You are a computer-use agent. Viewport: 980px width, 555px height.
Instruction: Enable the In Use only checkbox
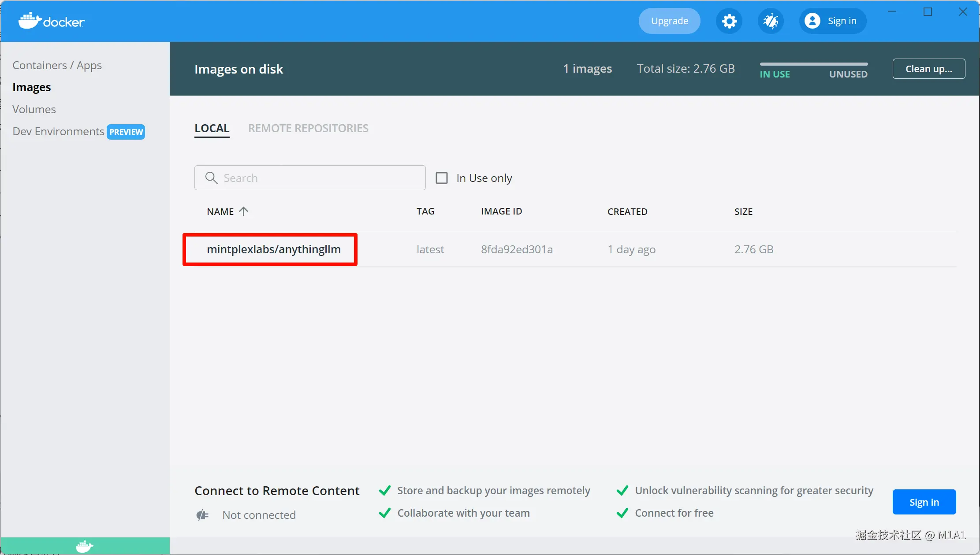(442, 178)
